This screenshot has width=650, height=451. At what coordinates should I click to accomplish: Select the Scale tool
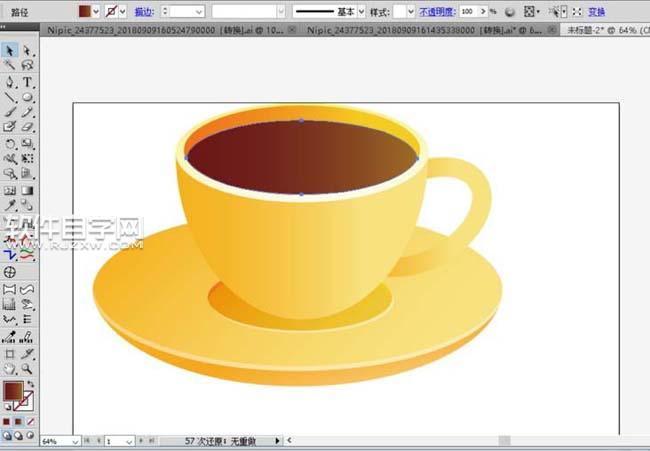point(27,144)
